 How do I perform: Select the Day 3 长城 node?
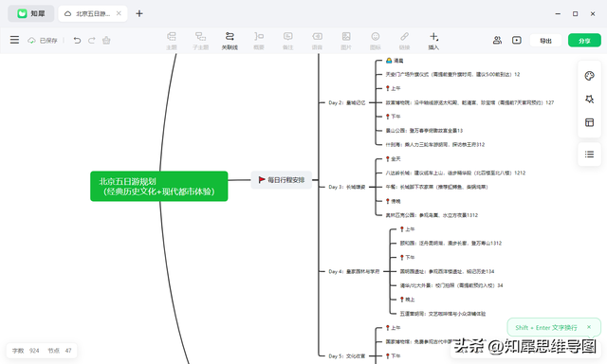tap(347, 187)
